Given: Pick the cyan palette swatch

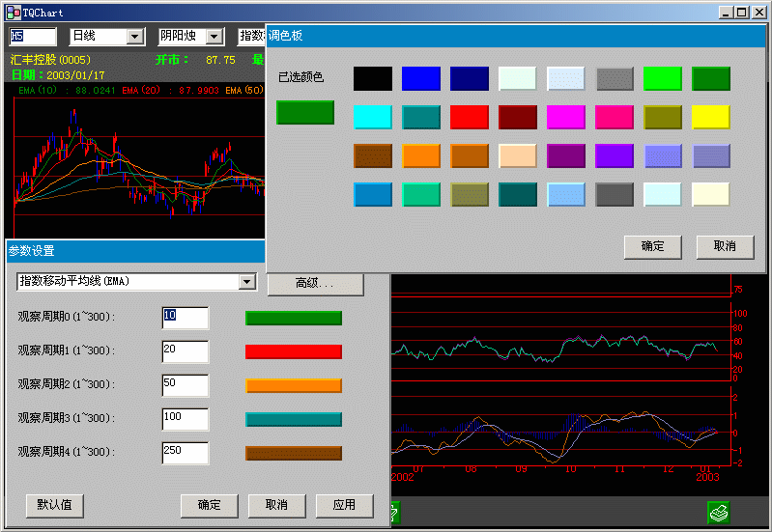Looking at the screenshot, I should click(373, 117).
